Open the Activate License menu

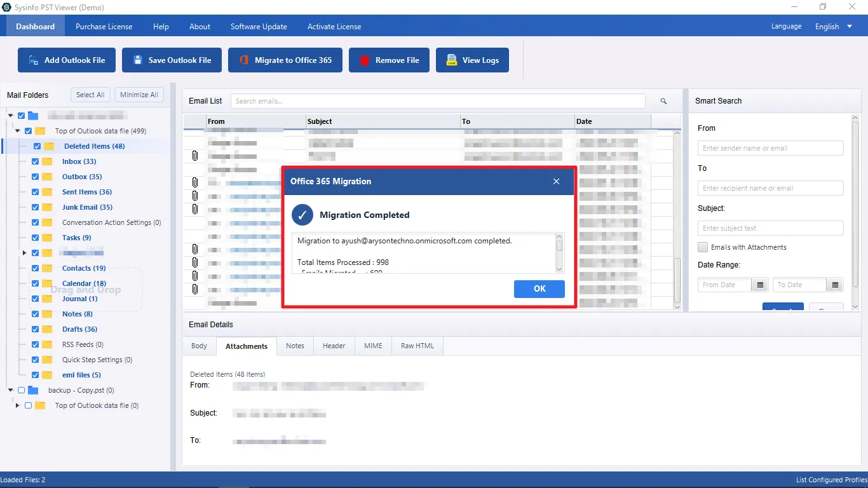coord(334,27)
